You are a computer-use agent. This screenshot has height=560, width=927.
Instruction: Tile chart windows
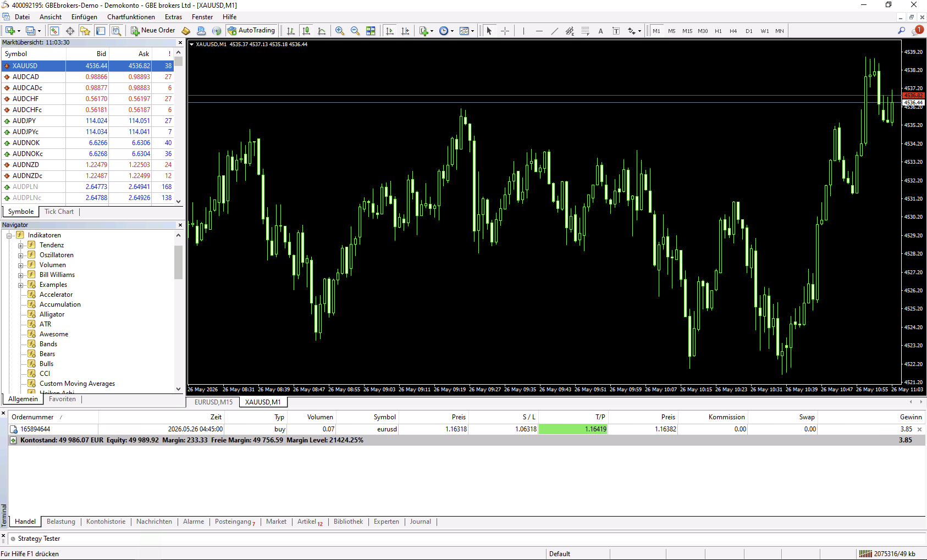click(371, 31)
